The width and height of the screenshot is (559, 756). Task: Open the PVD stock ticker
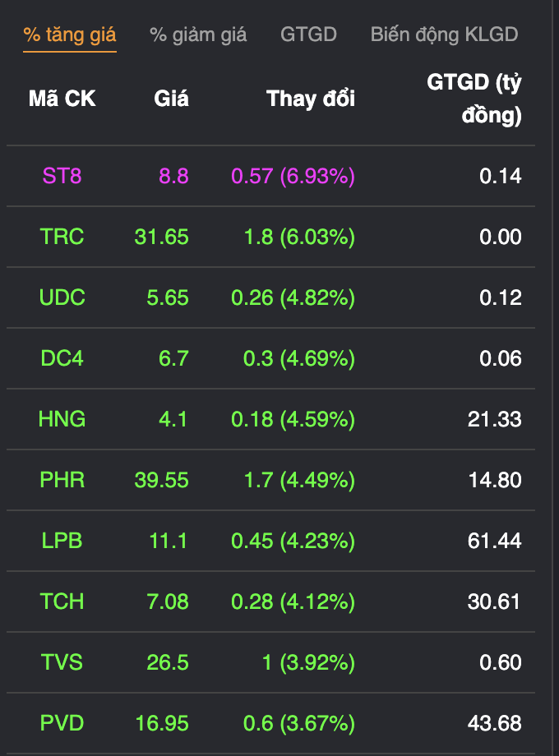click(62, 723)
